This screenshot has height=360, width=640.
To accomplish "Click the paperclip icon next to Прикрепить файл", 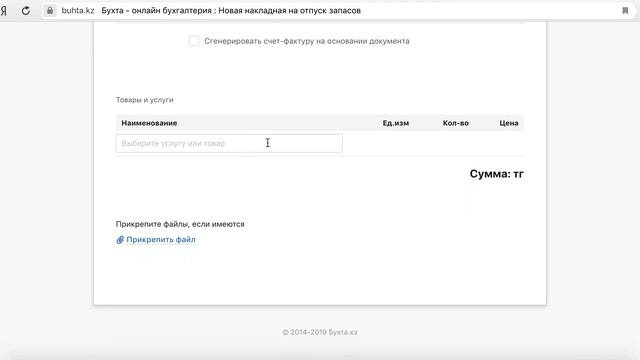I will pyautogui.click(x=120, y=240).
